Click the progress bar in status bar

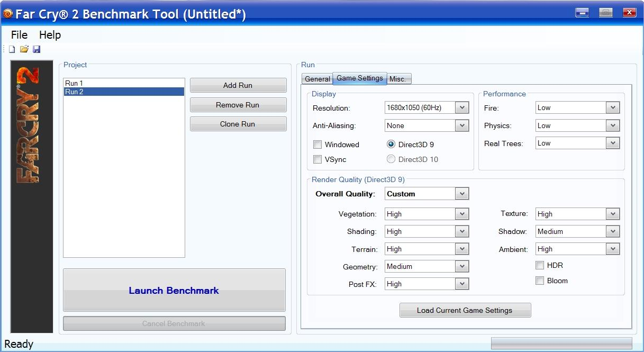561,343
